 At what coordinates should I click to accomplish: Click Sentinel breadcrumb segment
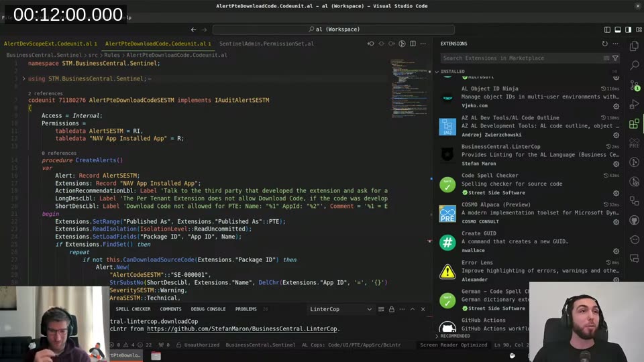tap(44, 55)
